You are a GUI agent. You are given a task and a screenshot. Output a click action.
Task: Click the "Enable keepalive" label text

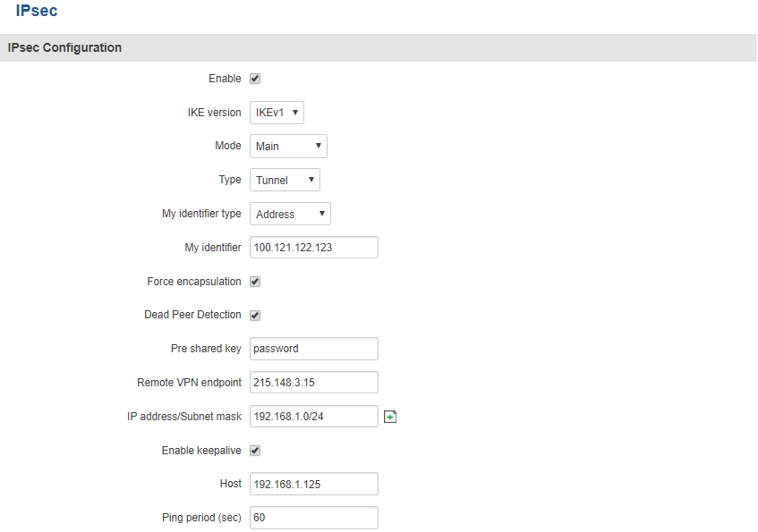pyautogui.click(x=201, y=451)
